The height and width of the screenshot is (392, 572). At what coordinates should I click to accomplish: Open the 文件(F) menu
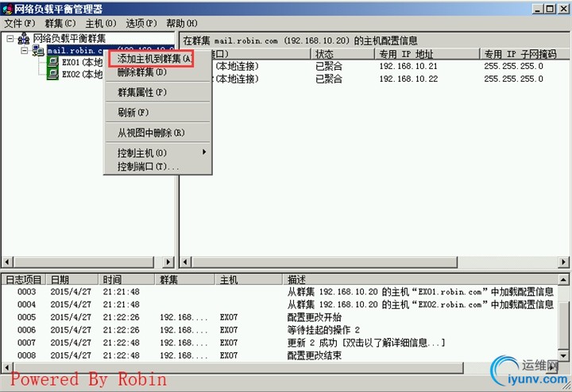coord(19,24)
